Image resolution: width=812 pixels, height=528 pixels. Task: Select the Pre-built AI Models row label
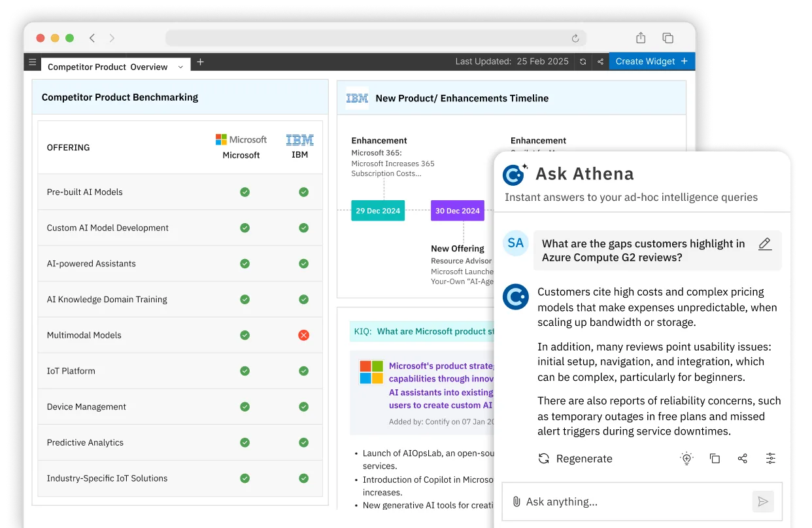coord(84,192)
